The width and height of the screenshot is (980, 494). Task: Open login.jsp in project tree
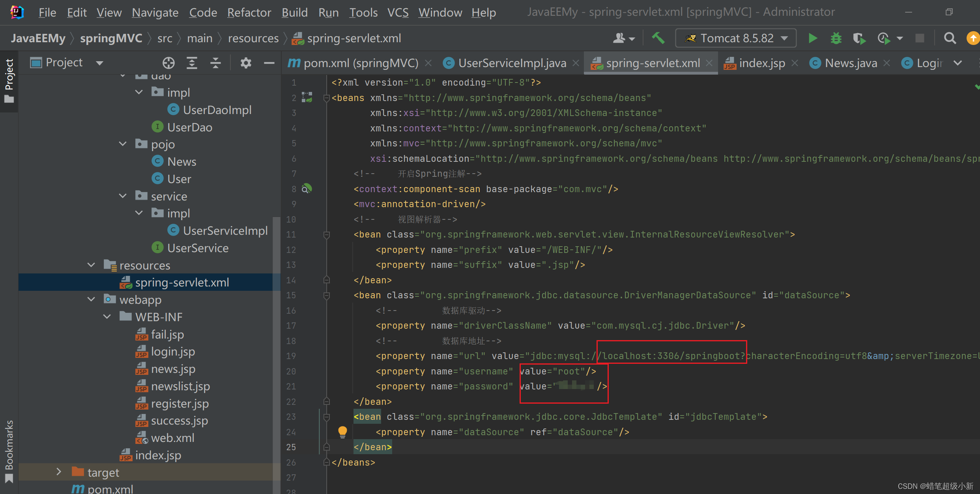coord(173,352)
